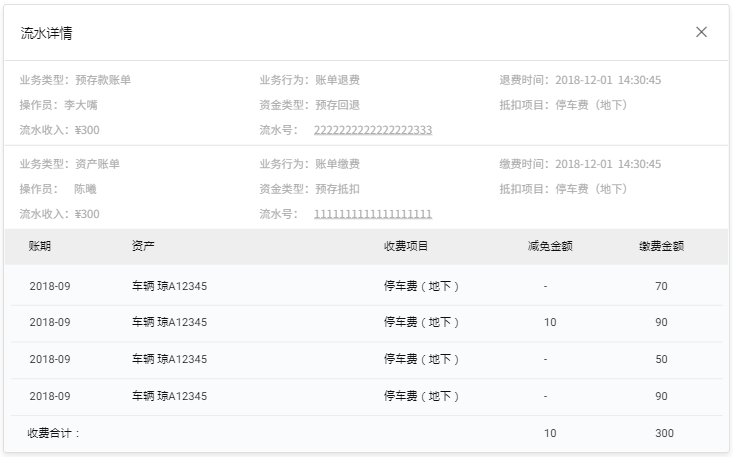Select fund type 预存抵扣
This screenshot has height=457, width=733.
[337, 189]
